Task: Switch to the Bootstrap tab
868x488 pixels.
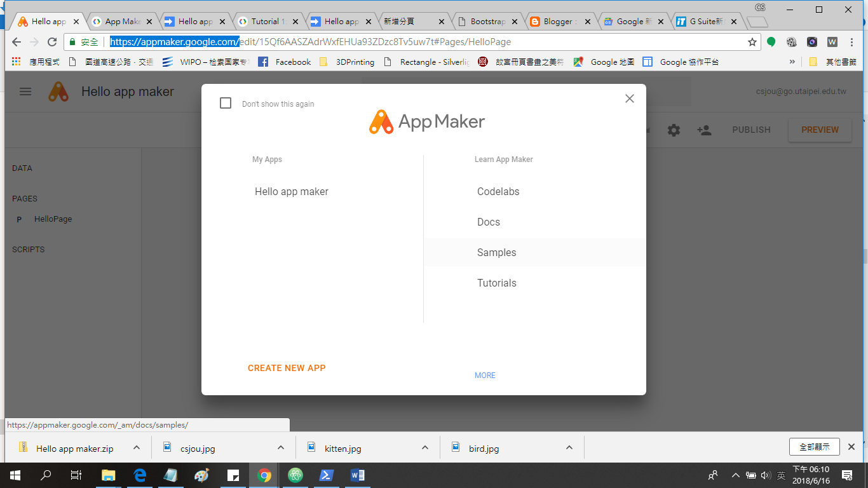Action: 487,21
